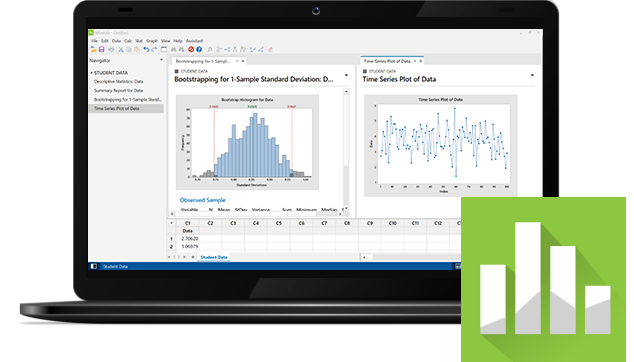Click the Redo arrow icon

[154, 49]
